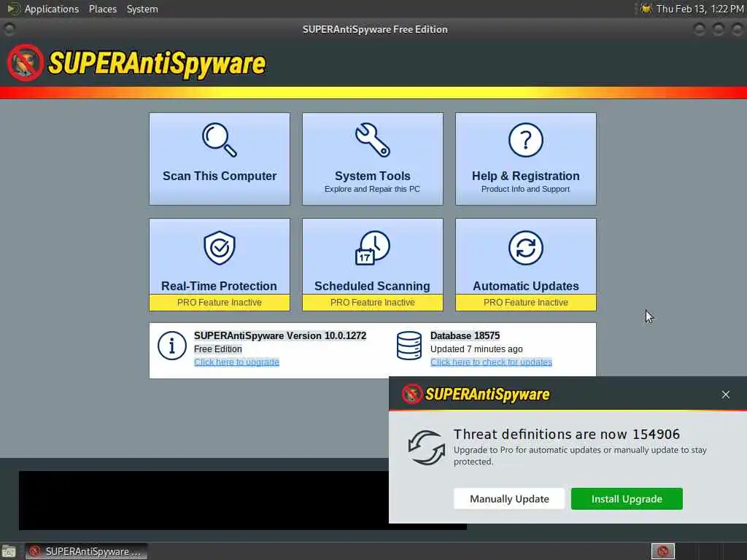Click the 'Free Edition' text under version

pyautogui.click(x=217, y=349)
